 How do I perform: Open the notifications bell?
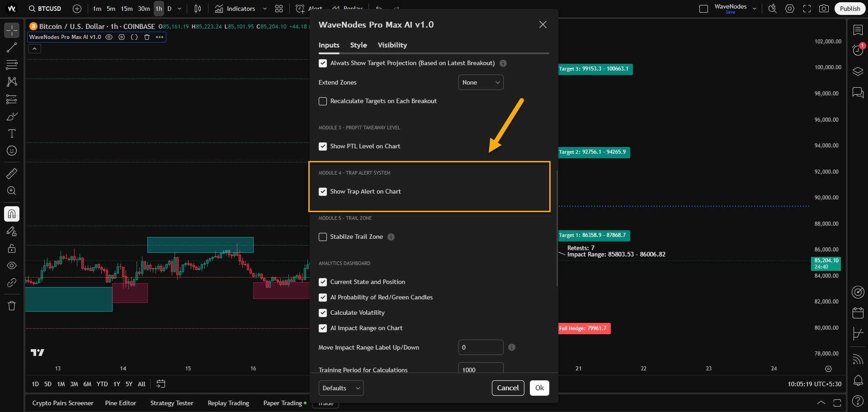858,380
